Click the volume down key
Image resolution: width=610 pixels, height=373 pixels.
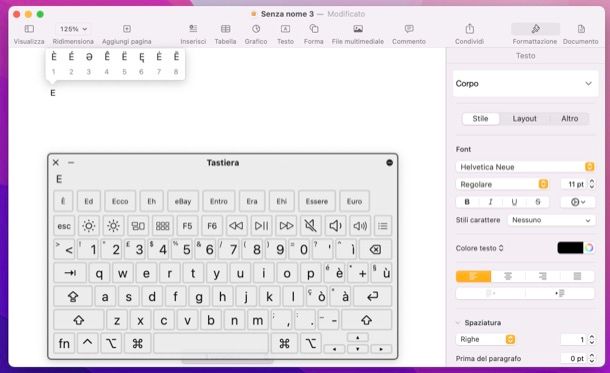coord(335,226)
